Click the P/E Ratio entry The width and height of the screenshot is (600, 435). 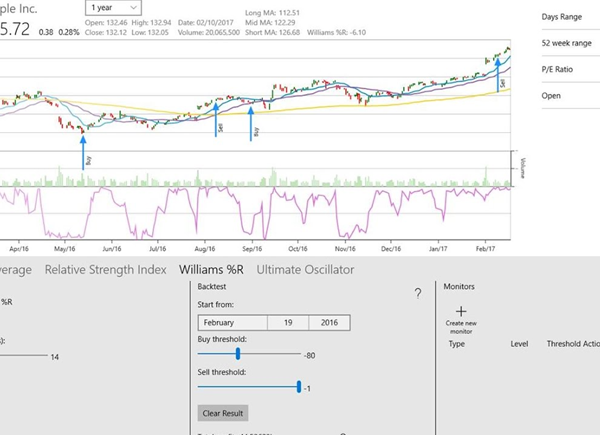pos(557,70)
